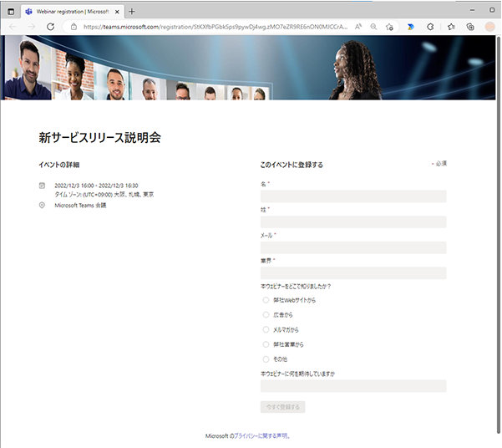This screenshot has height=448, width=502.
Task: Click the webinar banner image
Action: pyautogui.click(x=248, y=68)
